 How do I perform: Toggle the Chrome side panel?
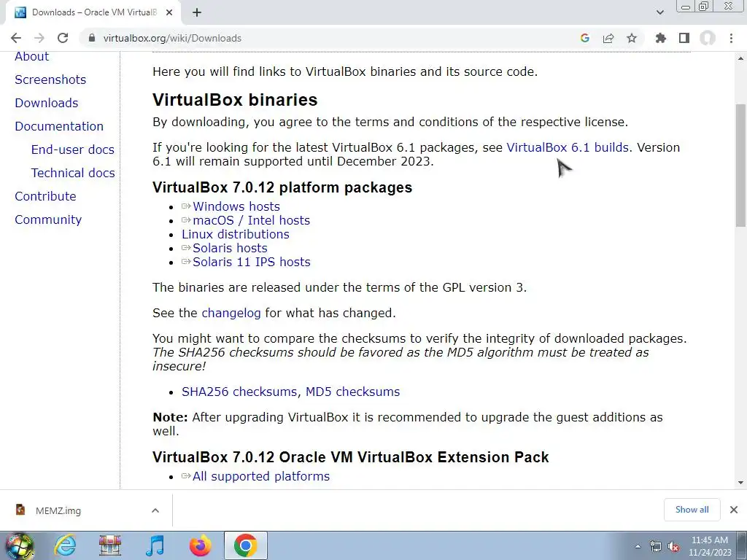pyautogui.click(x=684, y=38)
